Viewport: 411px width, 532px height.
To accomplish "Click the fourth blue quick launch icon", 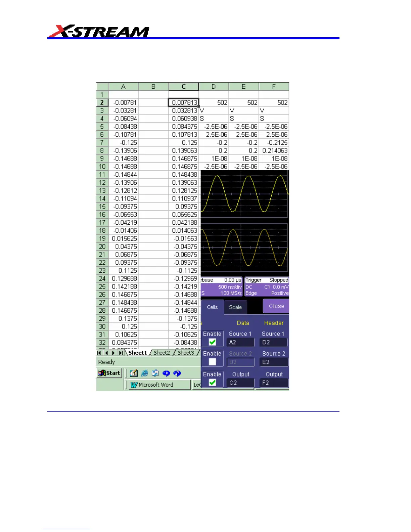I will pyautogui.click(x=166, y=373).
